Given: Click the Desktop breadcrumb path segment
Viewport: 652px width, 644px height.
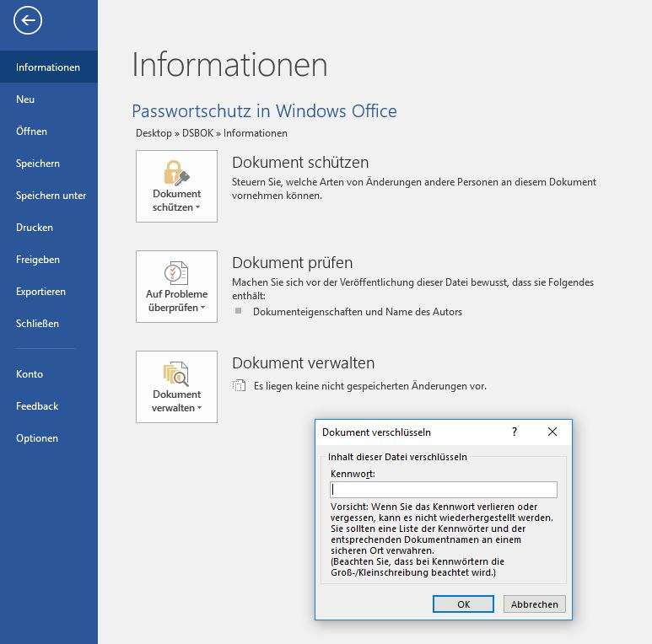Looking at the screenshot, I should (154, 133).
